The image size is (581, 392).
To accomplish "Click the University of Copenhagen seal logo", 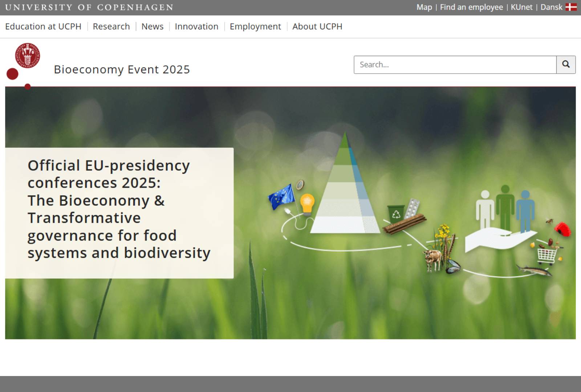I will tap(27, 56).
